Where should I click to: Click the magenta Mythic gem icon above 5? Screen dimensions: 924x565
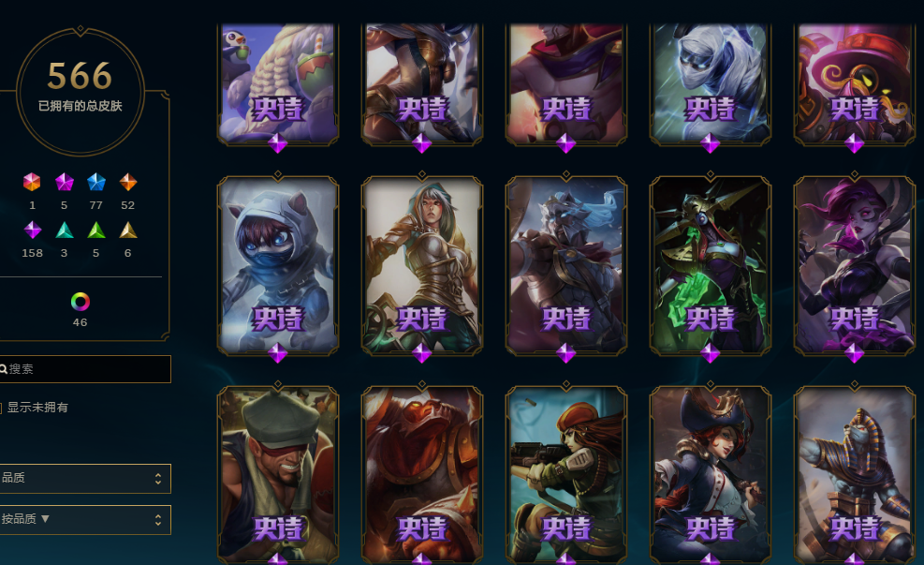point(65,182)
